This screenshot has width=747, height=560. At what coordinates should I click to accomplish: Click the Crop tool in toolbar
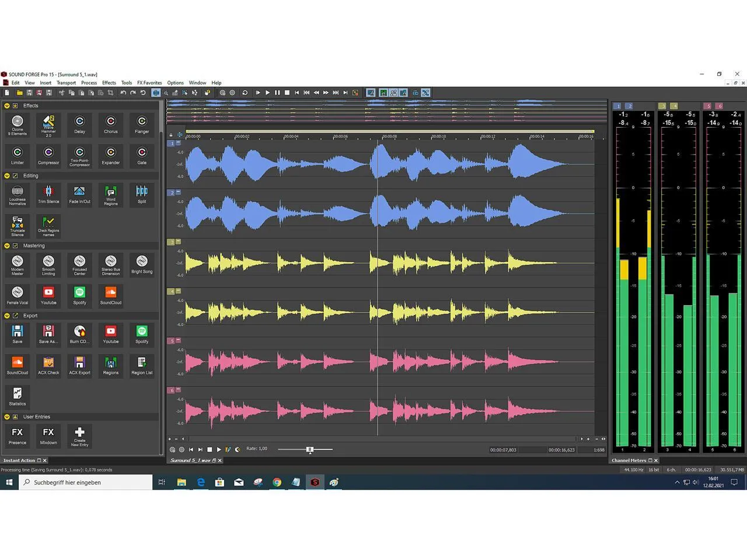pyautogui.click(x=110, y=93)
